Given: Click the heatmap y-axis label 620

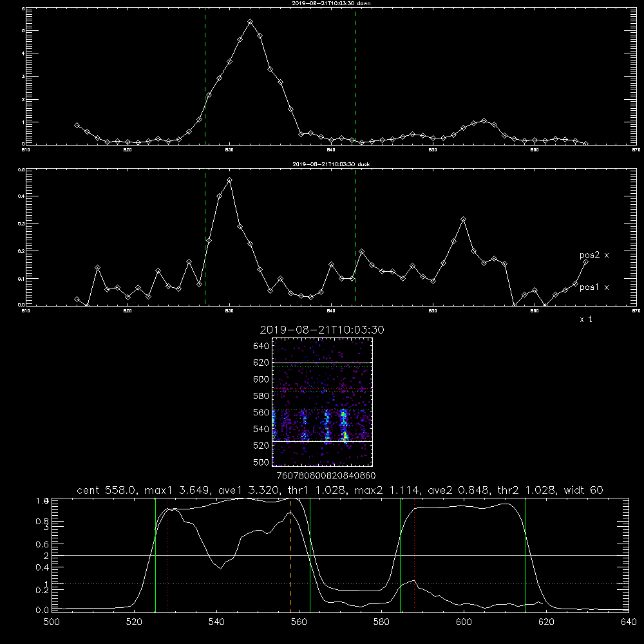Looking at the screenshot, I should (x=261, y=363).
